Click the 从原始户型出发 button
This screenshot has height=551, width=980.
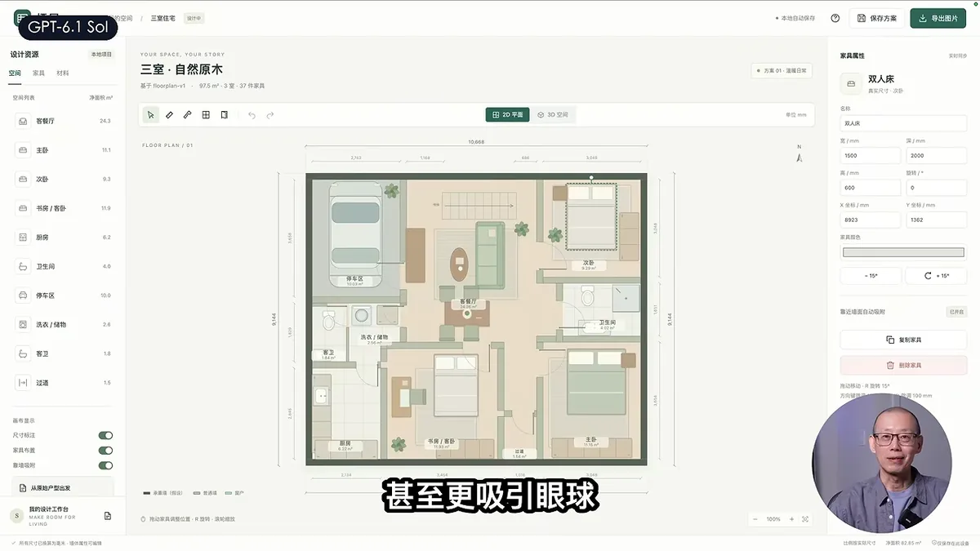point(63,488)
